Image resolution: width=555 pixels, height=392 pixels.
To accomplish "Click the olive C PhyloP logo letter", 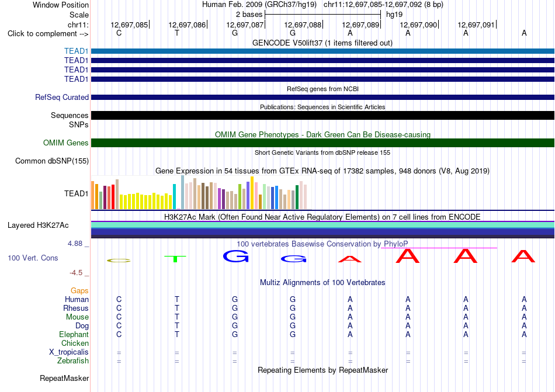I will point(119,261).
